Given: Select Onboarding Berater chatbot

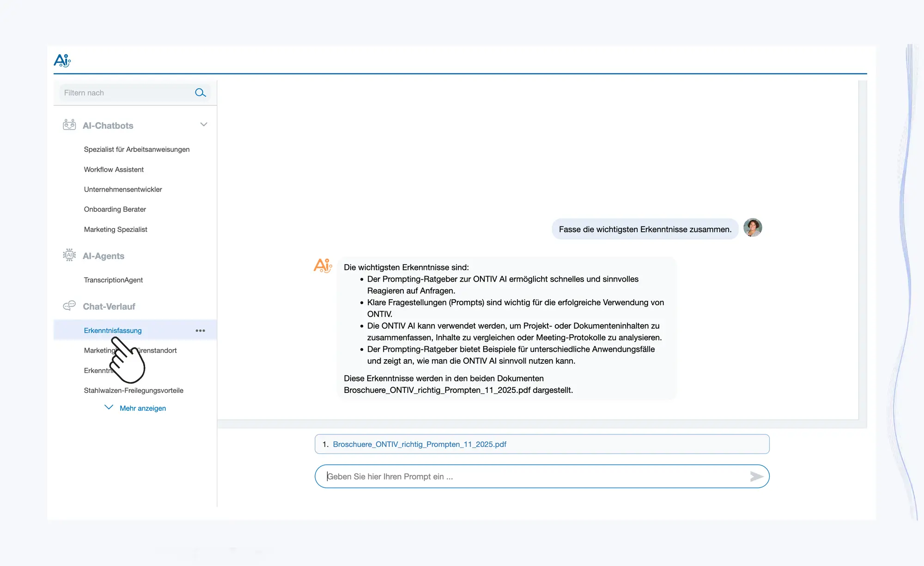Looking at the screenshot, I should pos(115,210).
